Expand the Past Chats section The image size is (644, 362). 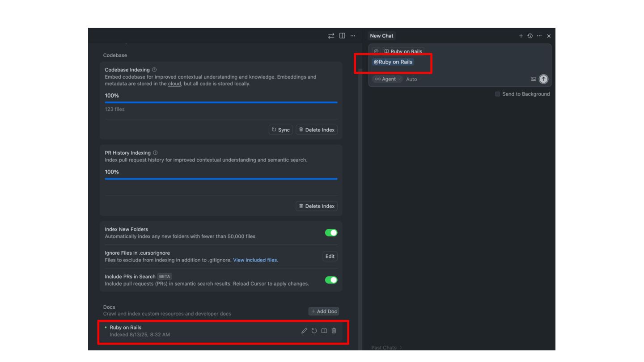pos(386,348)
